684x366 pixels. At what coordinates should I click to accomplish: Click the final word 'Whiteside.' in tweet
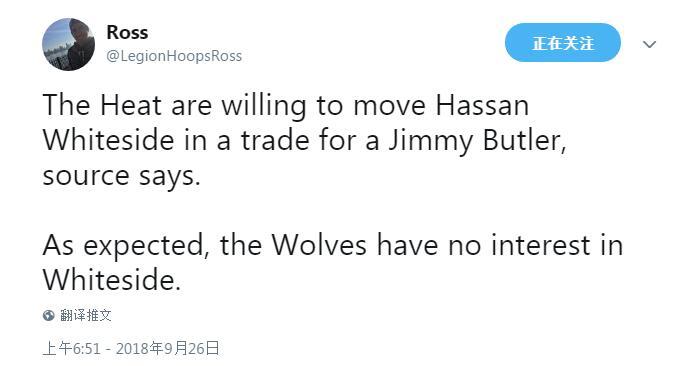coord(111,280)
